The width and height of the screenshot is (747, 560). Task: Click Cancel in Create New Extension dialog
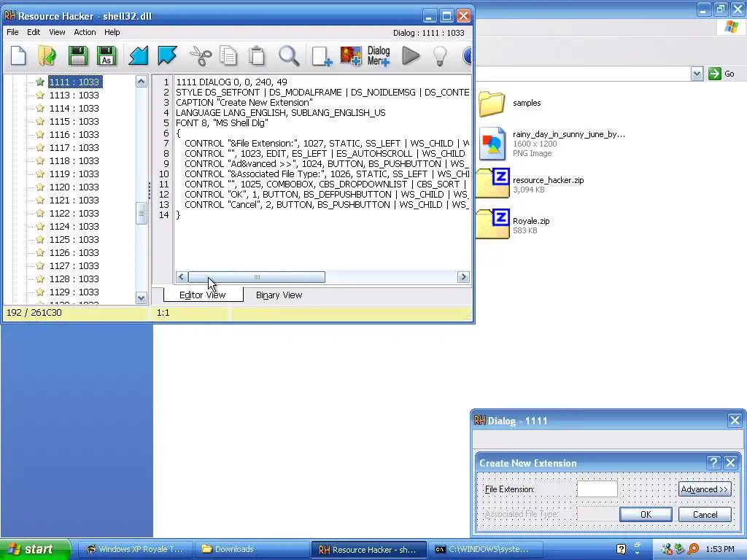pyautogui.click(x=705, y=514)
